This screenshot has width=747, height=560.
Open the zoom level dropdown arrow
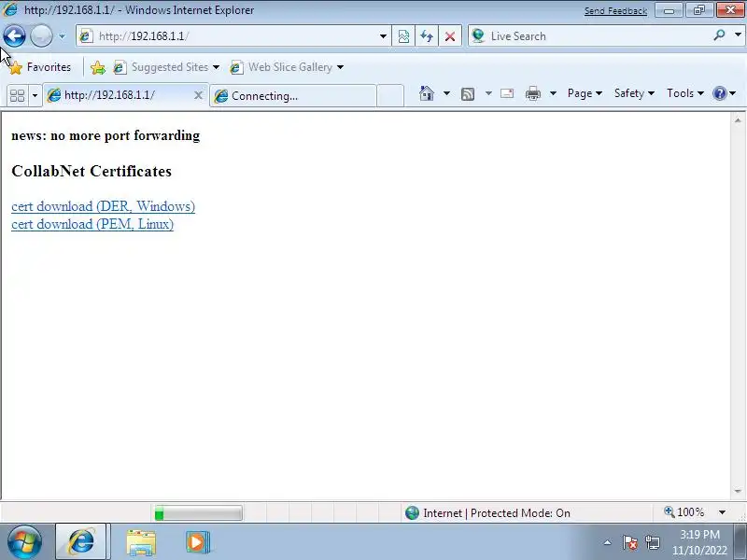click(x=722, y=512)
